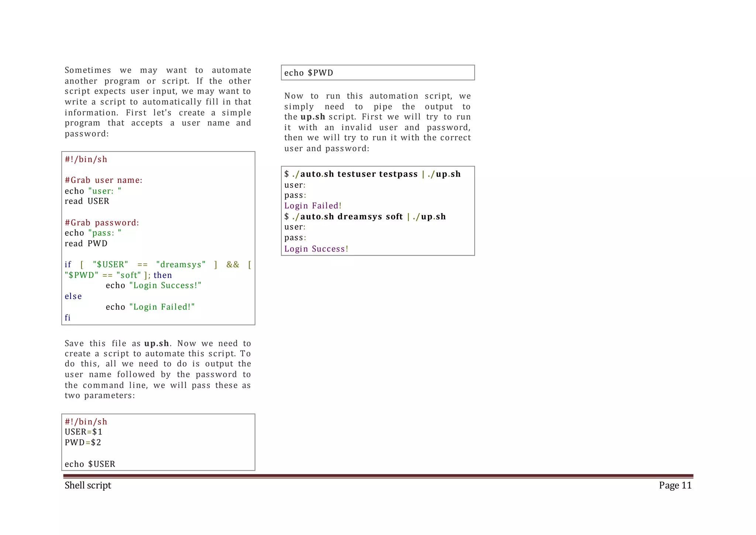Click the closing 'fi' keyword
This screenshot has width=756, height=535.
tap(68, 318)
